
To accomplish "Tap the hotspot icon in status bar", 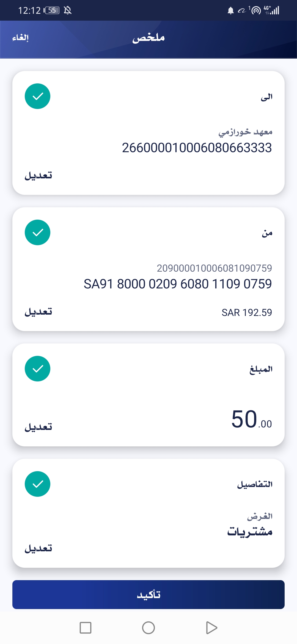I will [x=256, y=11].
